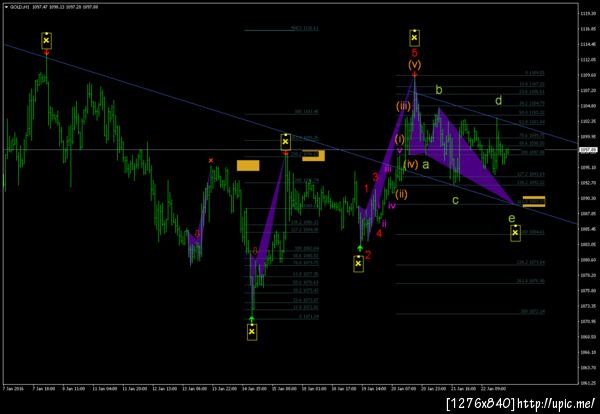Select the orange target rectangle above wave e

click(x=534, y=201)
